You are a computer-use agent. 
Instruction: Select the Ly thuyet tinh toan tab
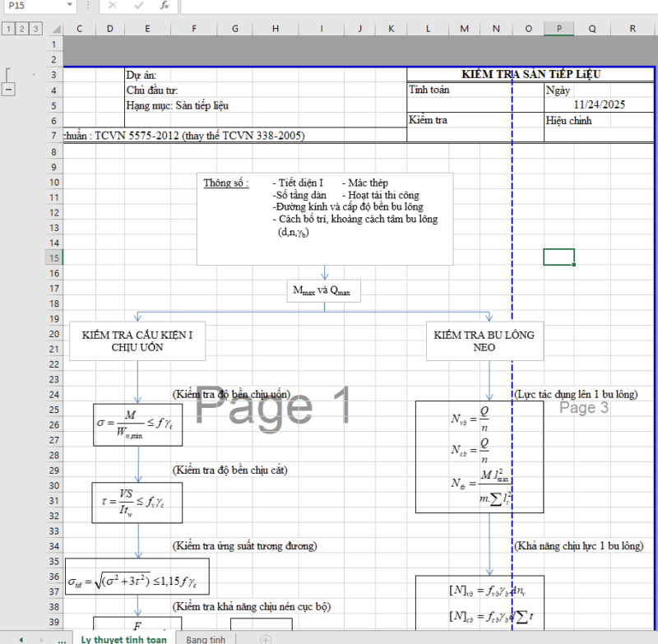[x=123, y=638]
